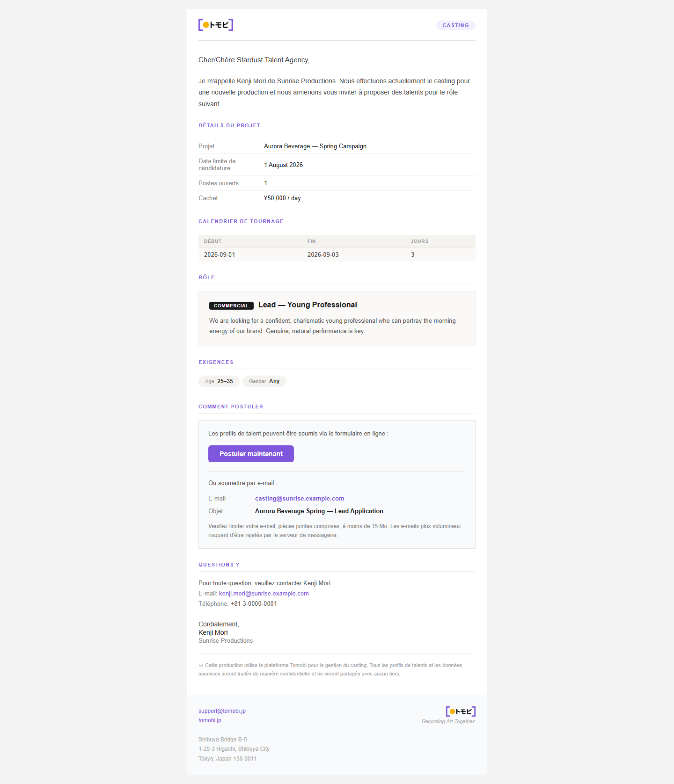
Task: Click the 'Recording Art Together.' tagline
Action: [448, 721]
